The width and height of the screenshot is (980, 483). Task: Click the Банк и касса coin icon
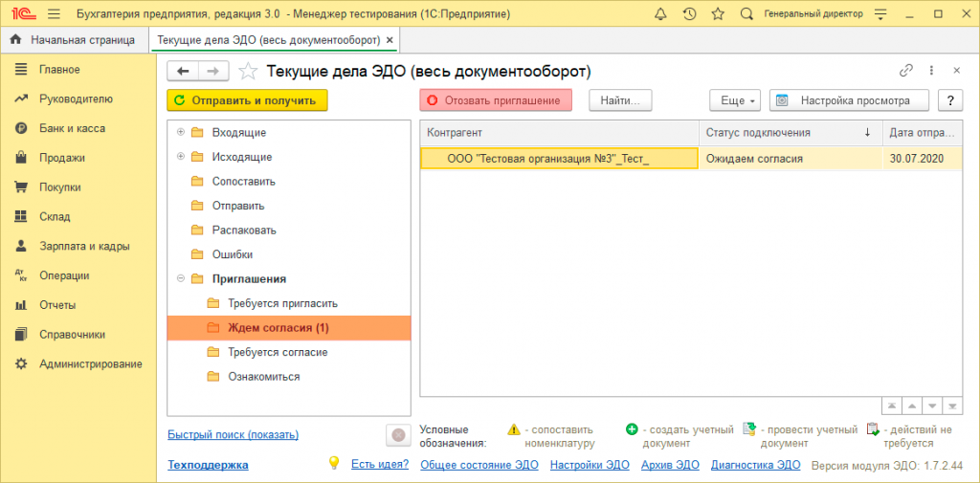click(x=21, y=128)
